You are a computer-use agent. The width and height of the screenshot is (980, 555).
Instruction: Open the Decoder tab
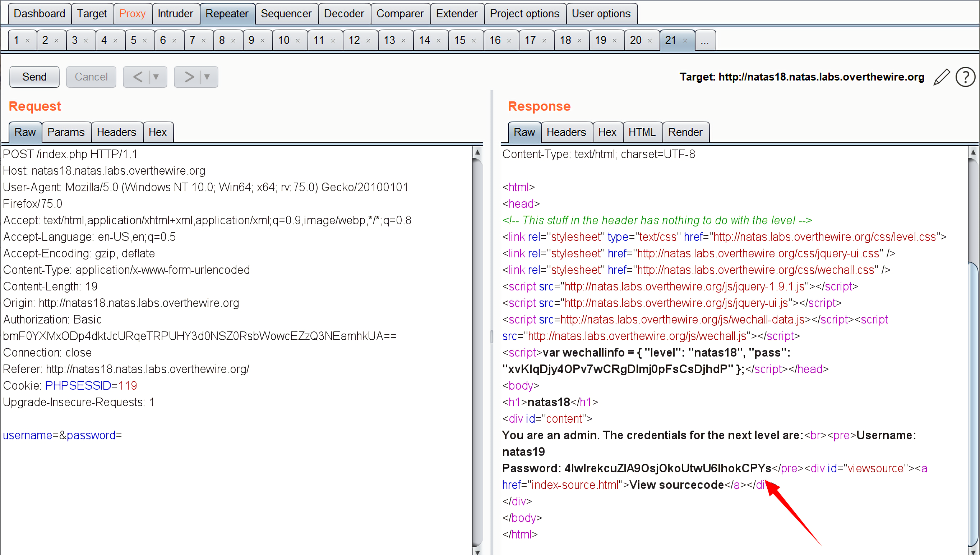[344, 14]
